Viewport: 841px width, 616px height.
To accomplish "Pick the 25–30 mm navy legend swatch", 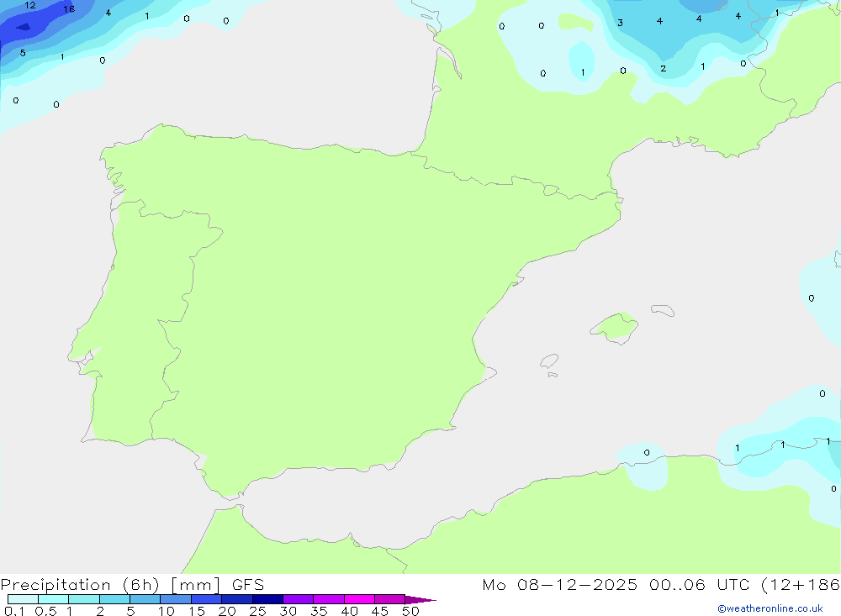I will click(x=267, y=599).
